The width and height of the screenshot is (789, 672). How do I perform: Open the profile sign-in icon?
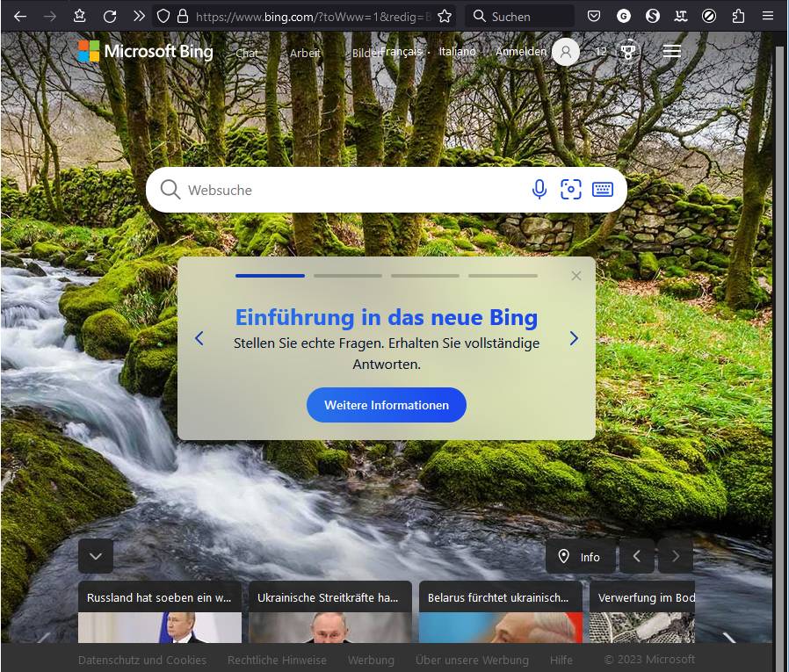point(566,52)
